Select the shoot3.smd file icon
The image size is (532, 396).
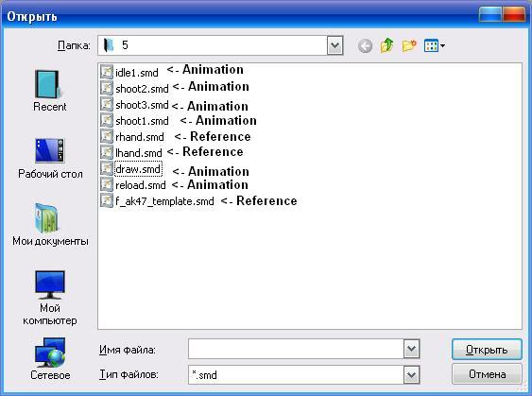coord(107,104)
